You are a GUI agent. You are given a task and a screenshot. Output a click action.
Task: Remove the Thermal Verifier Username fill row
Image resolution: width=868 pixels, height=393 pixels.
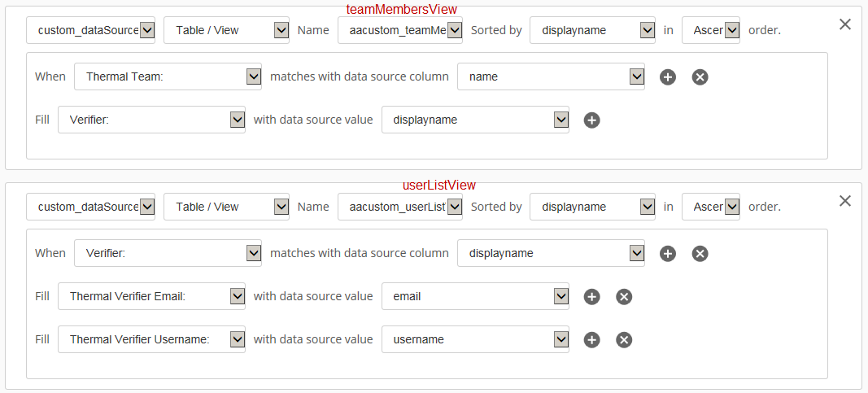(624, 339)
